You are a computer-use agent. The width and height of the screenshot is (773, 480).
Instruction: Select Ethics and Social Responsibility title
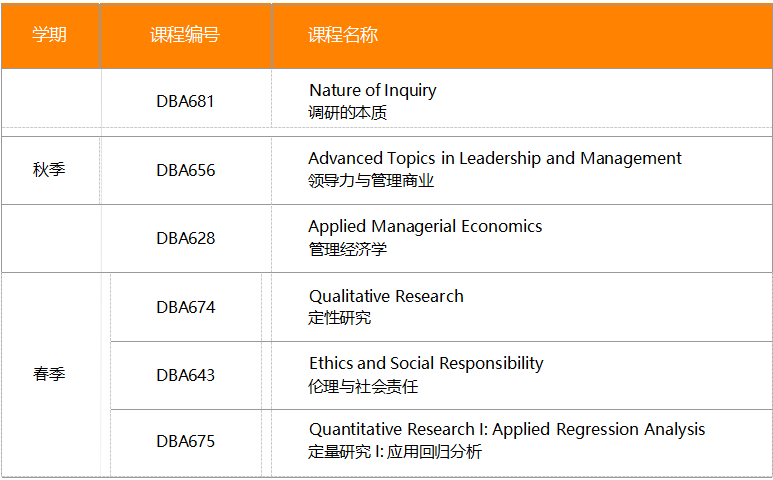click(x=426, y=363)
